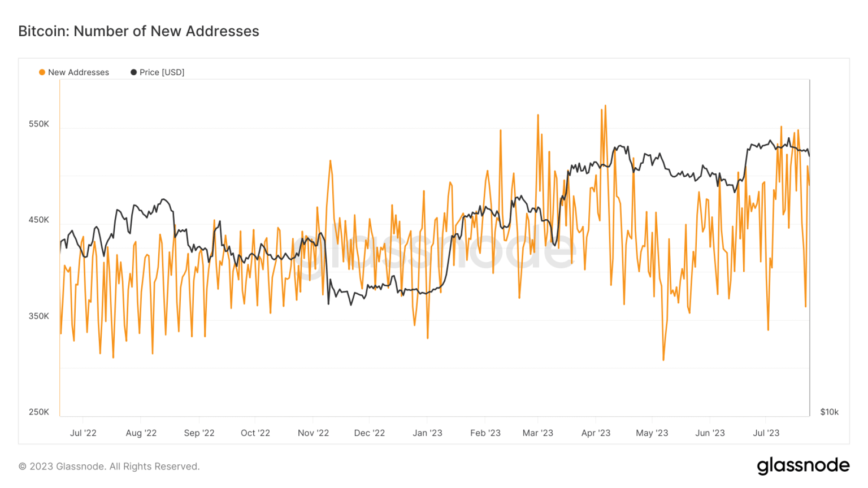This screenshot has height=488, width=868.
Task: Click the Apr '23 date tick label
Action: pos(596,433)
